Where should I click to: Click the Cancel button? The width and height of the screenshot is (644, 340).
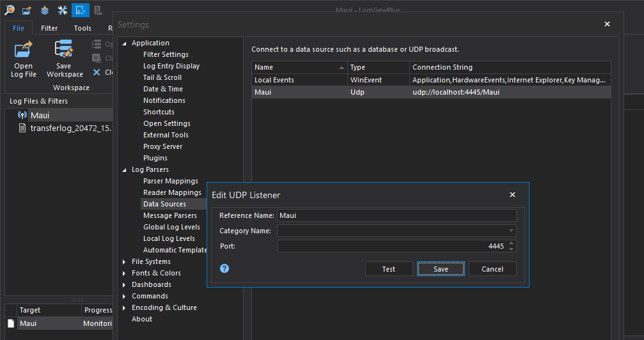(492, 269)
